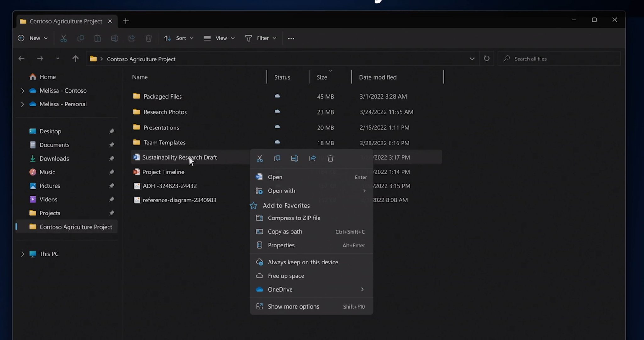Viewport: 644px width, 340px height.
Task: Click the Cut icon in context menu
Action: [259, 158]
